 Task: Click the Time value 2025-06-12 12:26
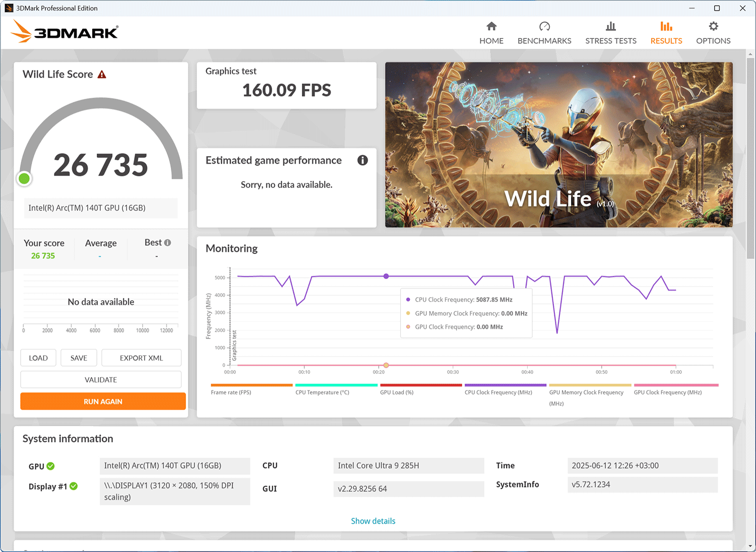click(x=643, y=465)
